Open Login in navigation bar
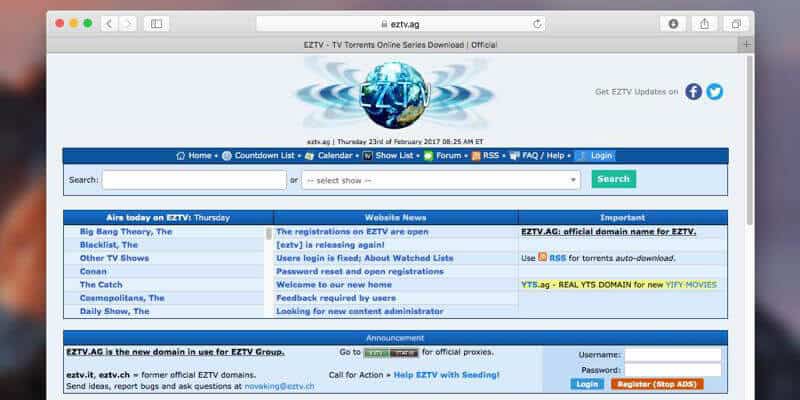 pos(595,156)
